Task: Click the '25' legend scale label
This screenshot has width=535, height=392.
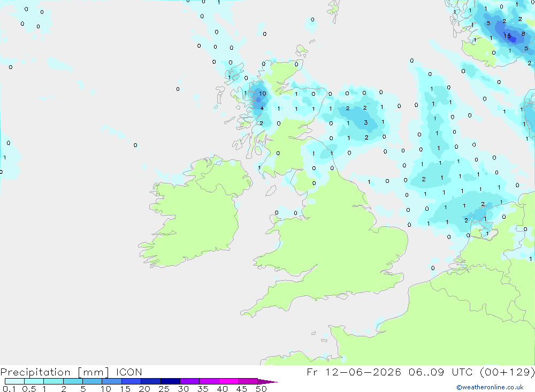Action: [164, 389]
